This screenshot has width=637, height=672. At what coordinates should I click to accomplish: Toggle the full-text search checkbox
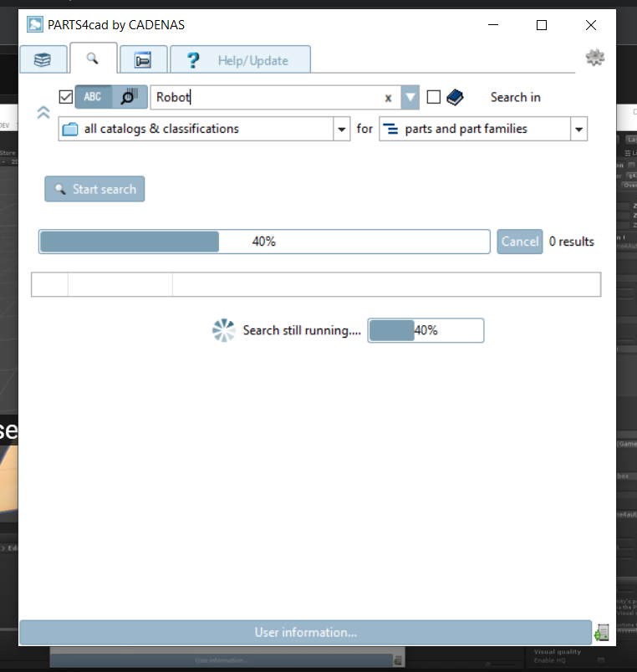tap(65, 97)
